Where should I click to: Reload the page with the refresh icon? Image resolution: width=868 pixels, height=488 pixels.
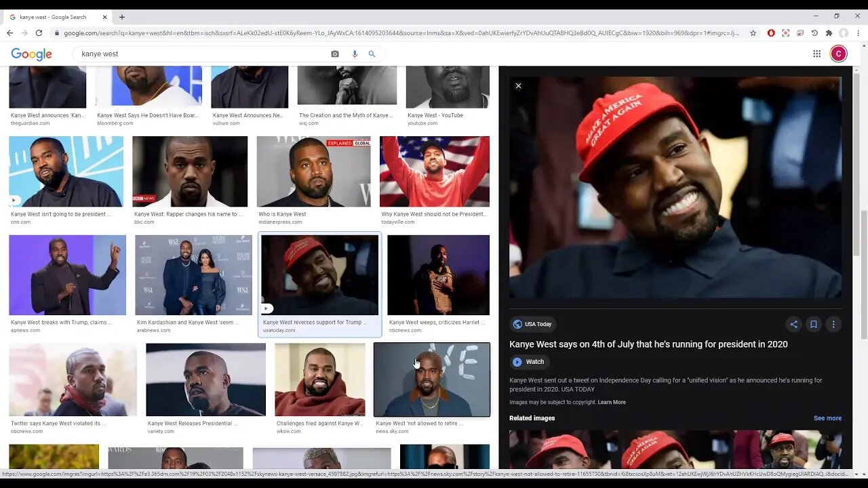click(39, 33)
